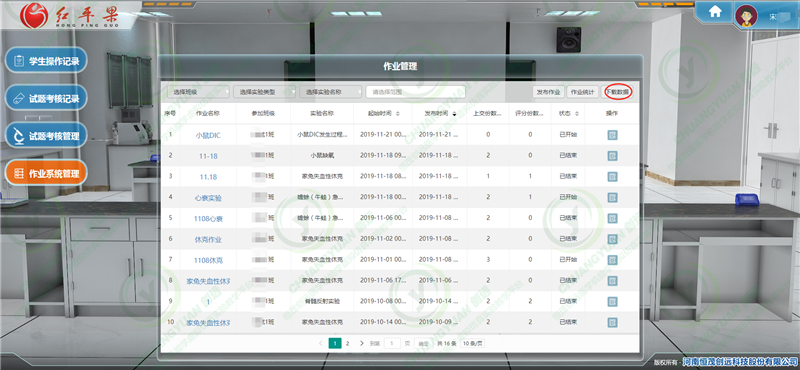
Task: Click the 发布作业 button
Action: 548,92
